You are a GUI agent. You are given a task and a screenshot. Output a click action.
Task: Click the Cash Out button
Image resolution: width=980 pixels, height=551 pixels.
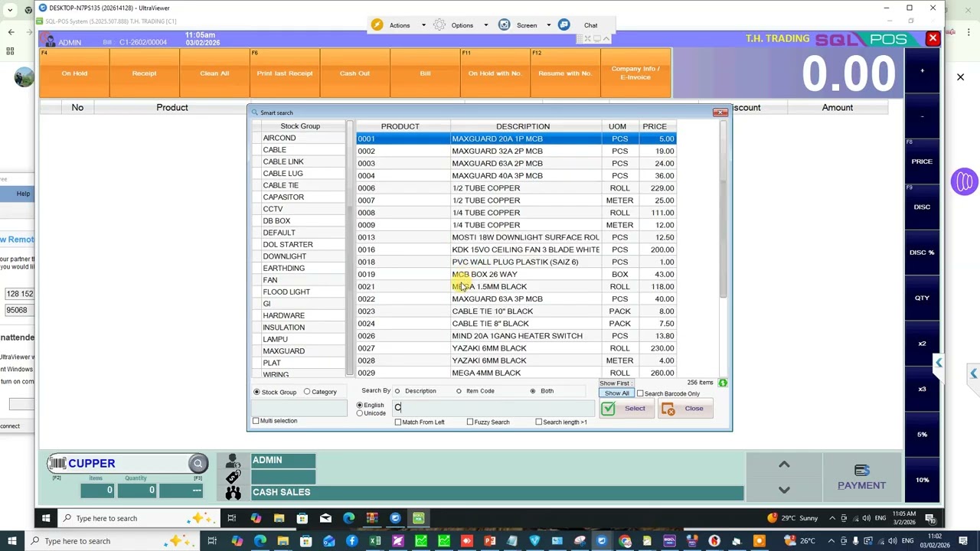354,73
